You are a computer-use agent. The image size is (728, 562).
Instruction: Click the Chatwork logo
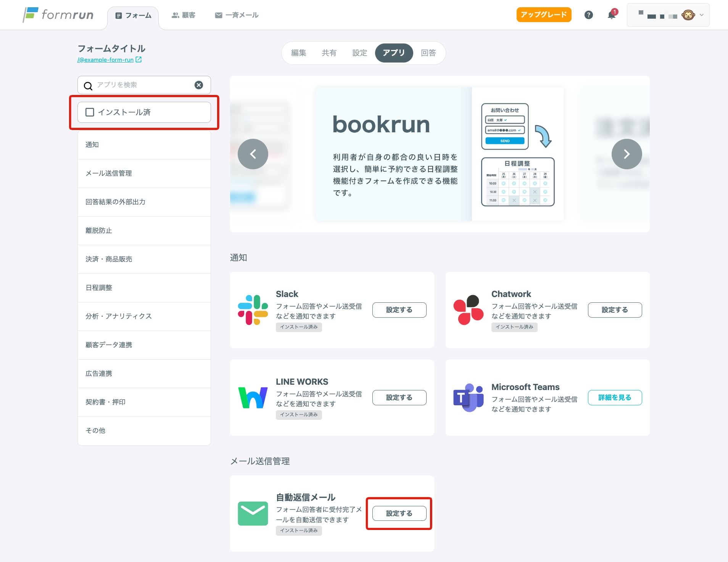tap(468, 310)
